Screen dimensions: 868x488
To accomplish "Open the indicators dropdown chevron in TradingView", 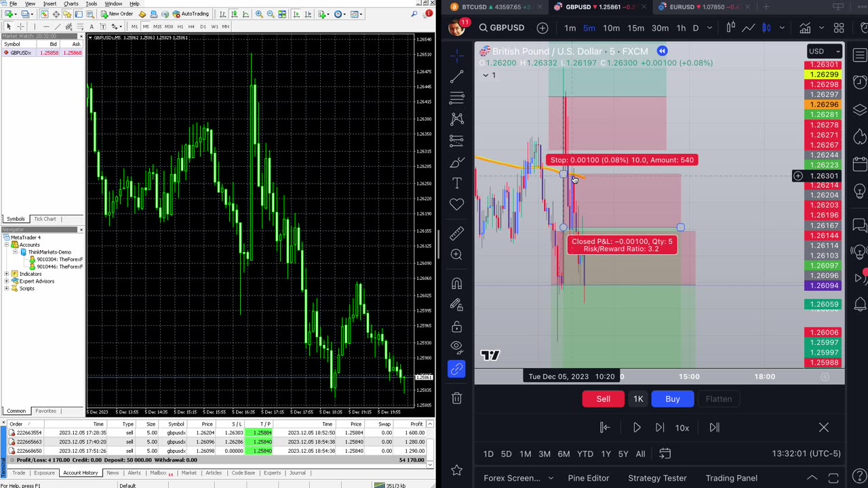I will 821,28.
